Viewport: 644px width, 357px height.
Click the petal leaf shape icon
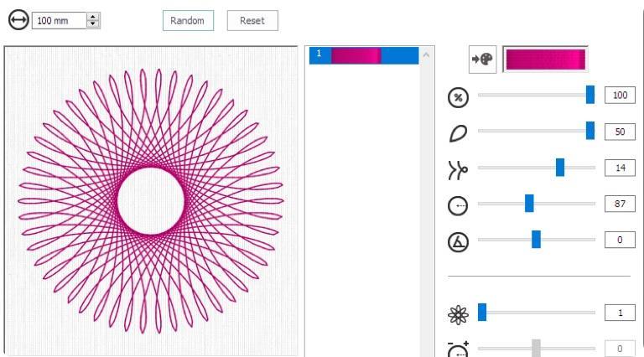tap(458, 132)
